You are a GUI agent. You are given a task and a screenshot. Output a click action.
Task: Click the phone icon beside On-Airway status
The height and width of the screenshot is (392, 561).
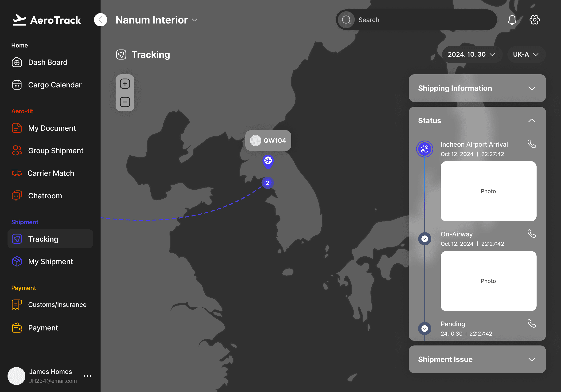(532, 234)
